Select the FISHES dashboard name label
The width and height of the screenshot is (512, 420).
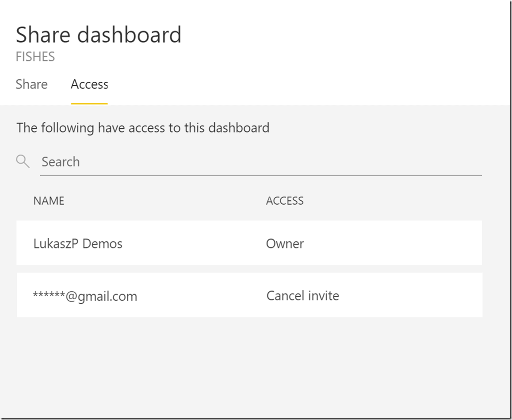coord(35,56)
